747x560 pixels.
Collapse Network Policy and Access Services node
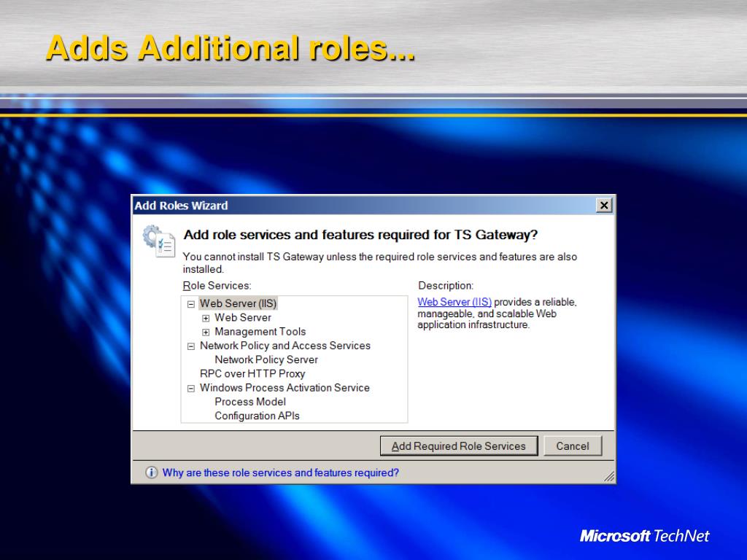point(191,346)
